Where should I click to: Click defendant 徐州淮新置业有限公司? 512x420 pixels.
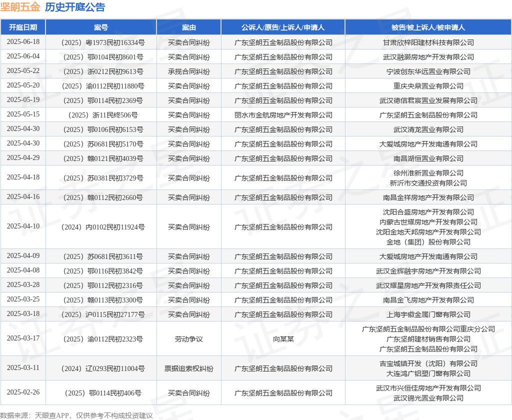[428, 173]
